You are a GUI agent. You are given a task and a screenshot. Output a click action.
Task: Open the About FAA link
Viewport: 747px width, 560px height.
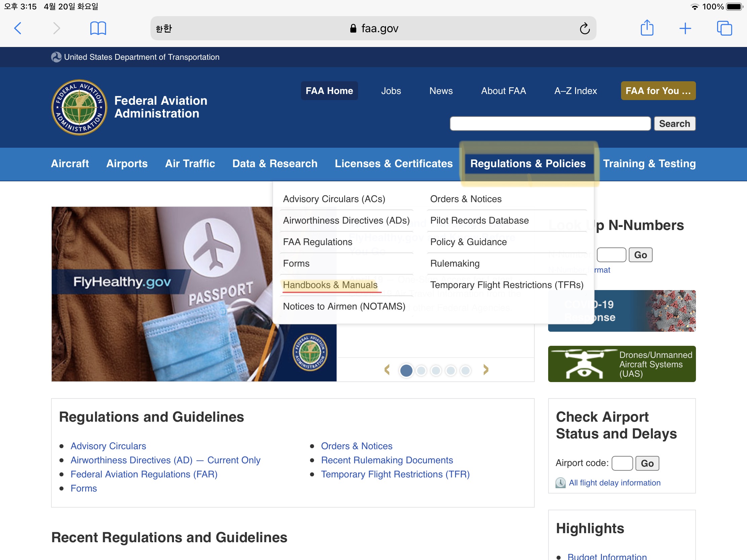point(503,91)
